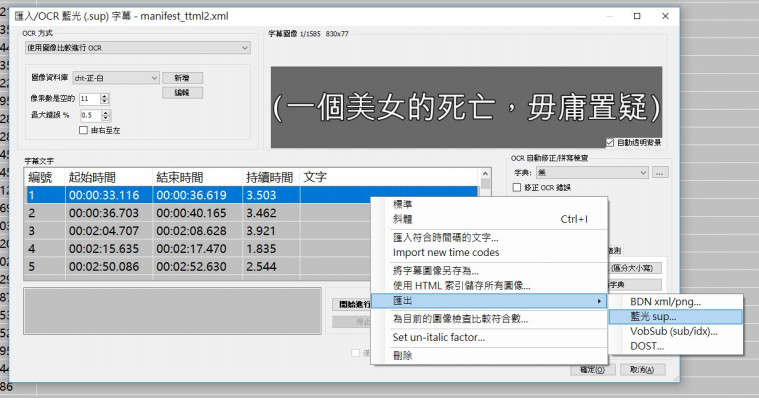Image resolution: width=759 pixels, height=400 pixels.
Task: Close the import OCR dialog window
Action: (x=665, y=16)
